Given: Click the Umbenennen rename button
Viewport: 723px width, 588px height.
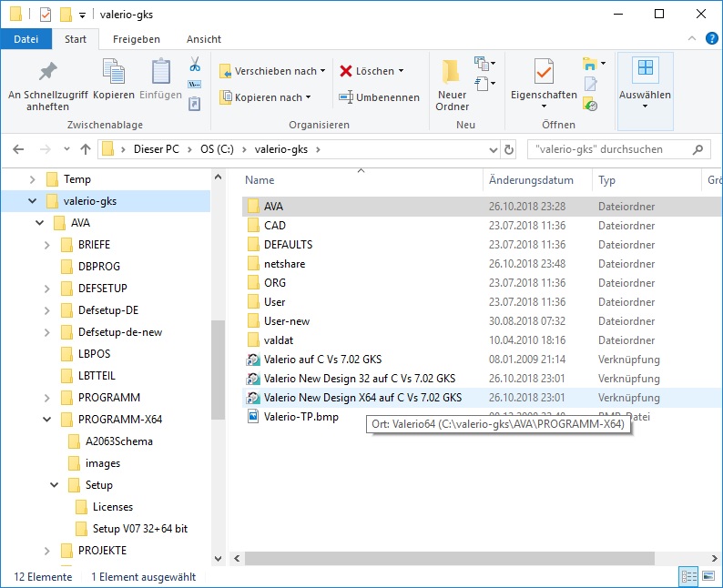Looking at the screenshot, I should click(x=379, y=97).
